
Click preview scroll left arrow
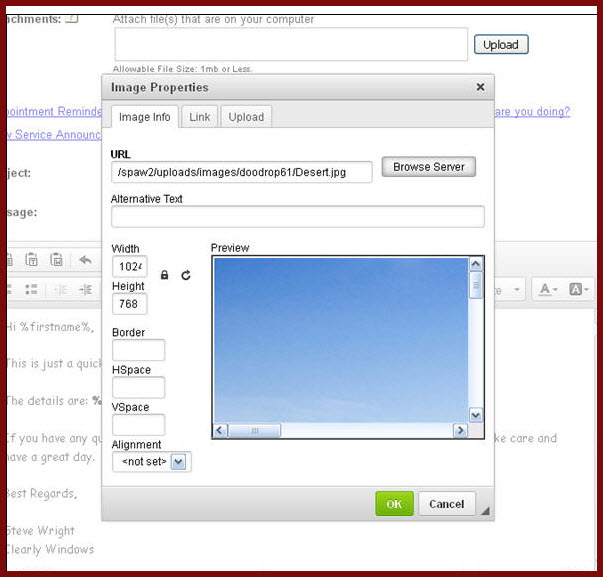click(220, 430)
